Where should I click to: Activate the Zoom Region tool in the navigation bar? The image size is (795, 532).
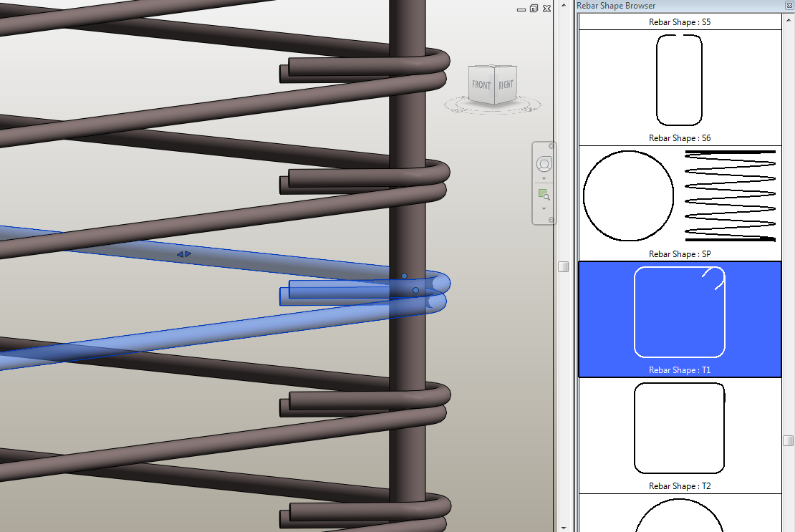point(544,195)
